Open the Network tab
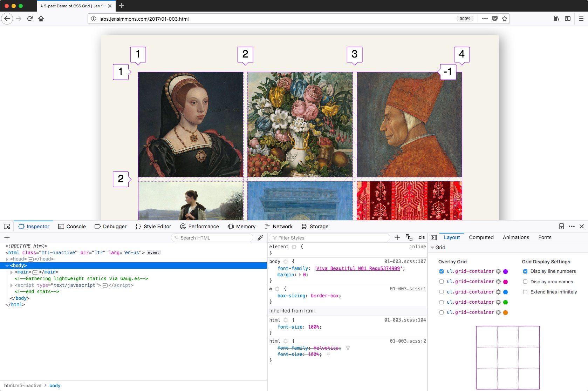Image resolution: width=588 pixels, height=391 pixels. 279,227
